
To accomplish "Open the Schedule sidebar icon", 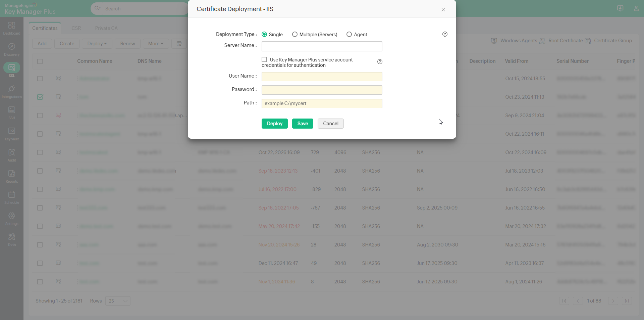I will coord(12,197).
